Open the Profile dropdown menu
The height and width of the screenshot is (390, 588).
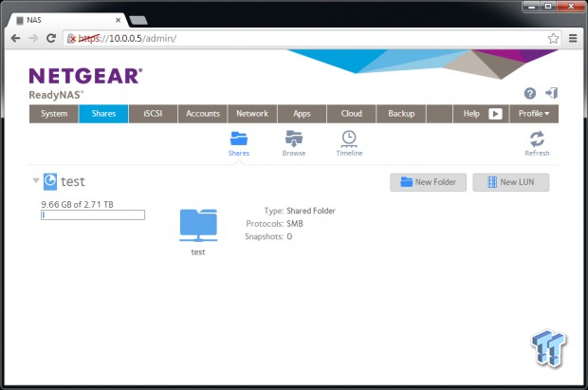coord(534,114)
